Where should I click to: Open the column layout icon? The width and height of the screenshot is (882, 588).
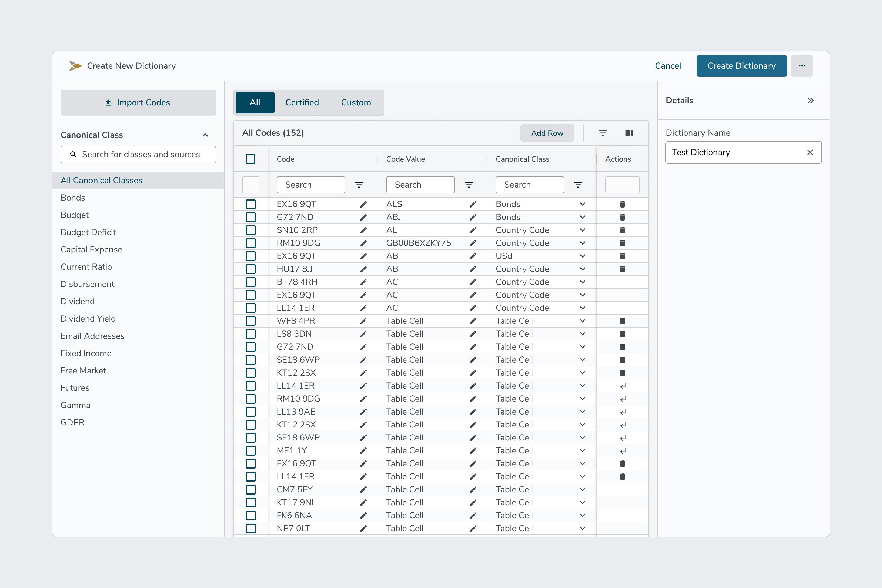(x=629, y=133)
